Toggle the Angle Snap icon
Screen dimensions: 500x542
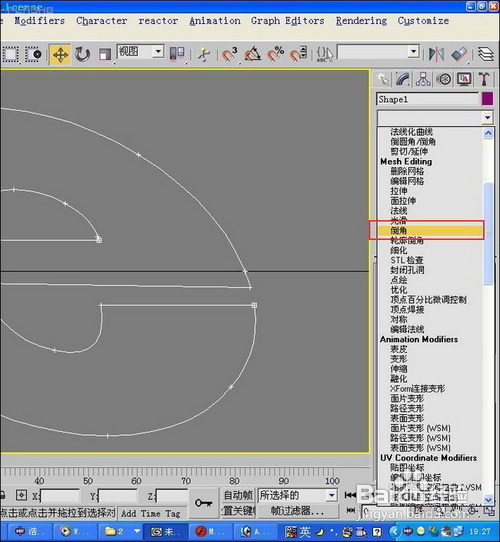coord(253,54)
